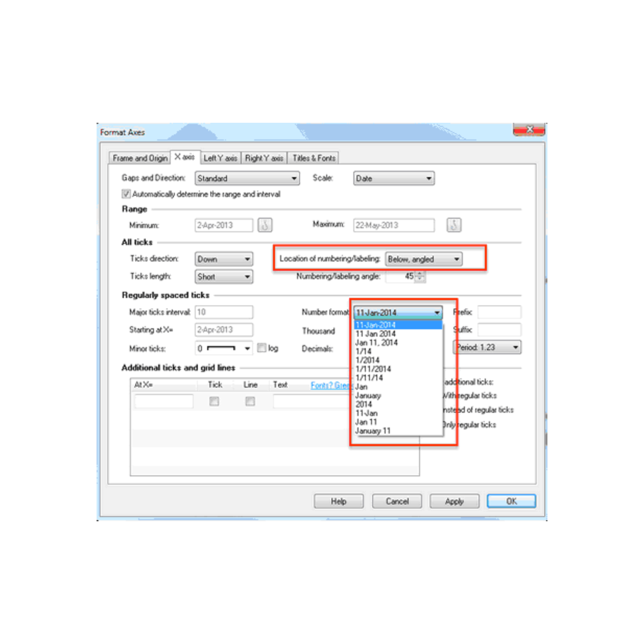
Task: Close the Format Axes dialog
Action: coord(529,130)
